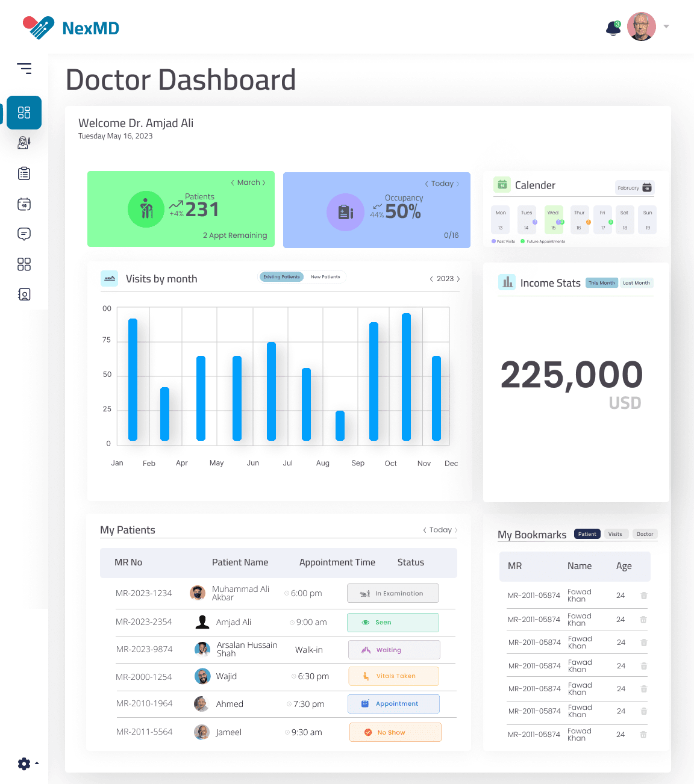Open the February month selector
Image resolution: width=694 pixels, height=784 pixels.
pyautogui.click(x=634, y=187)
